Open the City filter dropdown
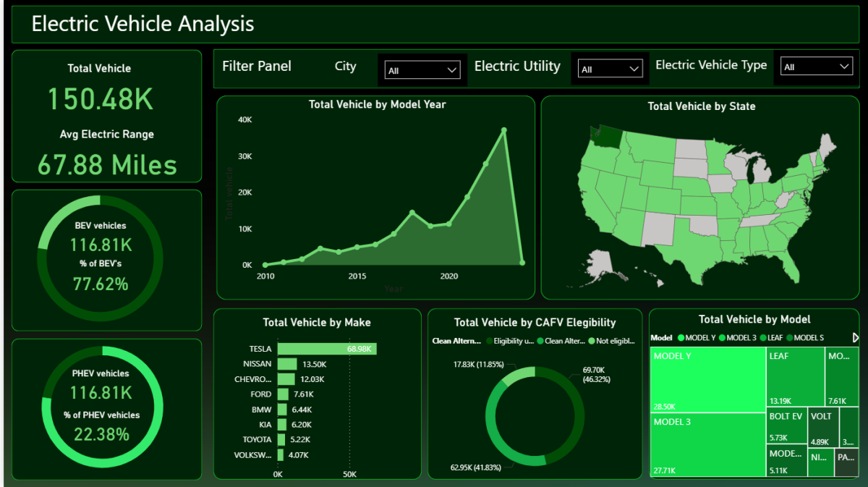The image size is (868, 487). [x=422, y=70]
